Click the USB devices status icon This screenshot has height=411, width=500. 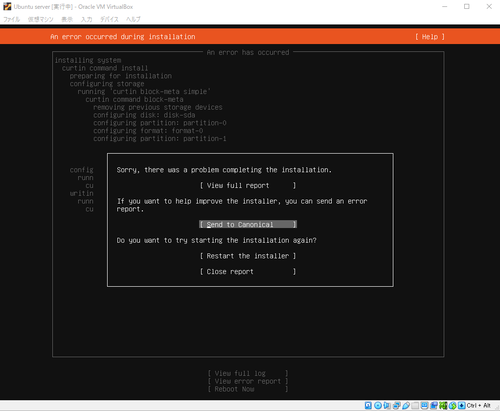[x=406, y=405]
